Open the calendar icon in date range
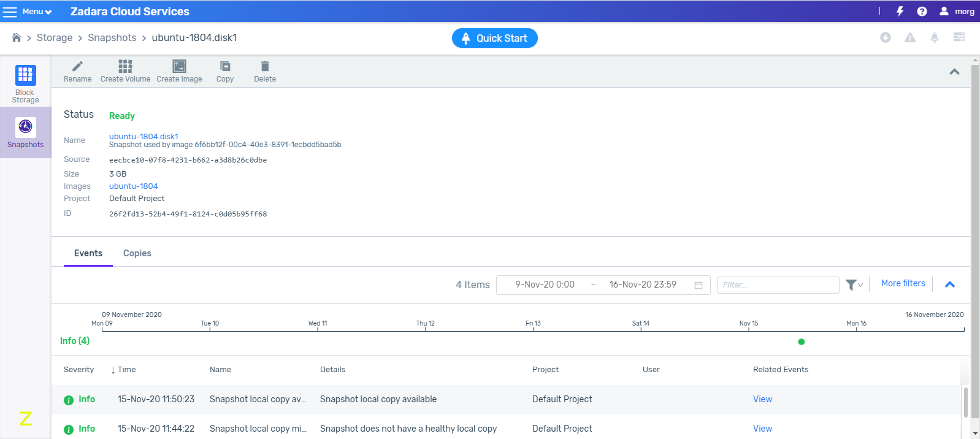Viewport: 980px width, 439px height. tap(698, 285)
